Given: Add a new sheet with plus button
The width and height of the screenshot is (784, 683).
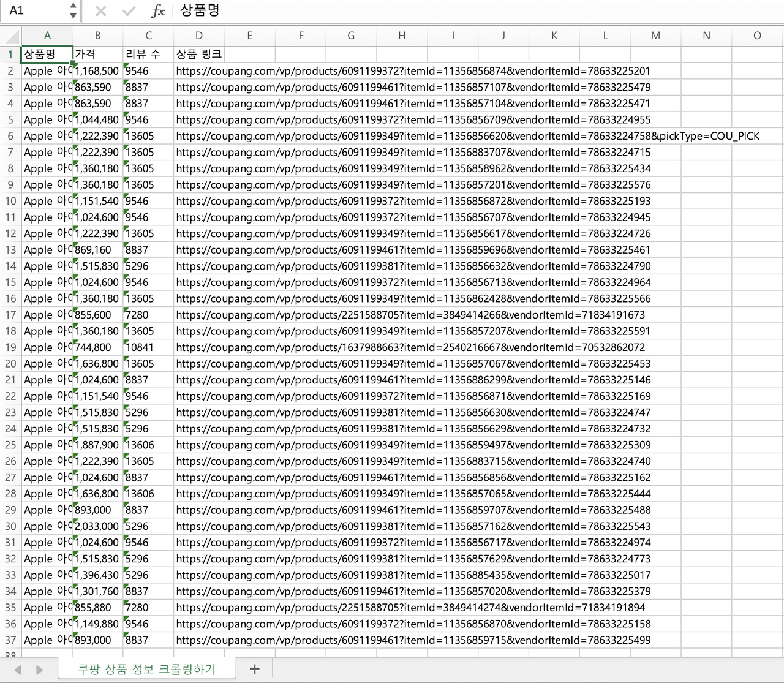Looking at the screenshot, I should pyautogui.click(x=255, y=669).
